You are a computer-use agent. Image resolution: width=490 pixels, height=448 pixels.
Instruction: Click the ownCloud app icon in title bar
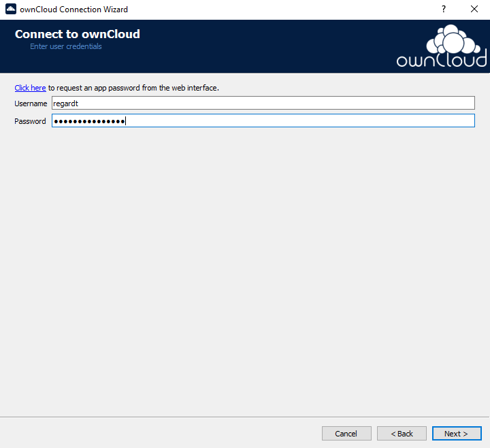pos(11,9)
